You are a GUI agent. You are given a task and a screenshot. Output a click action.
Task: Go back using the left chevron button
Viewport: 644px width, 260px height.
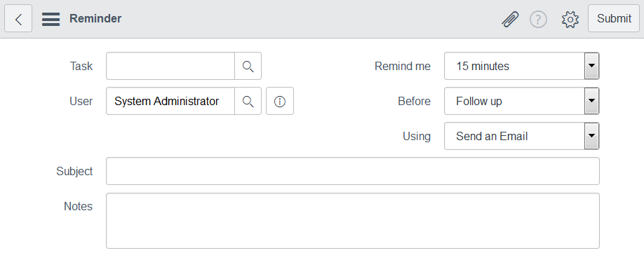click(18, 18)
